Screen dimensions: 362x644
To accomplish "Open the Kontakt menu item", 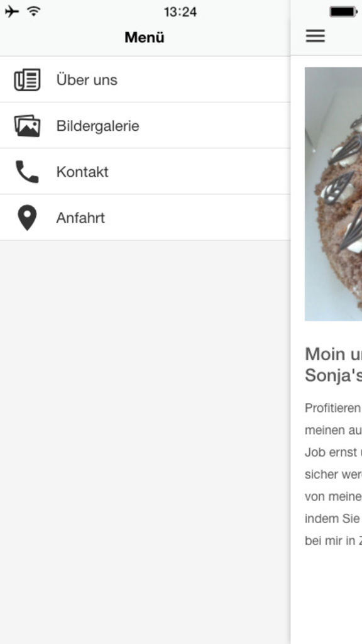I will point(145,172).
